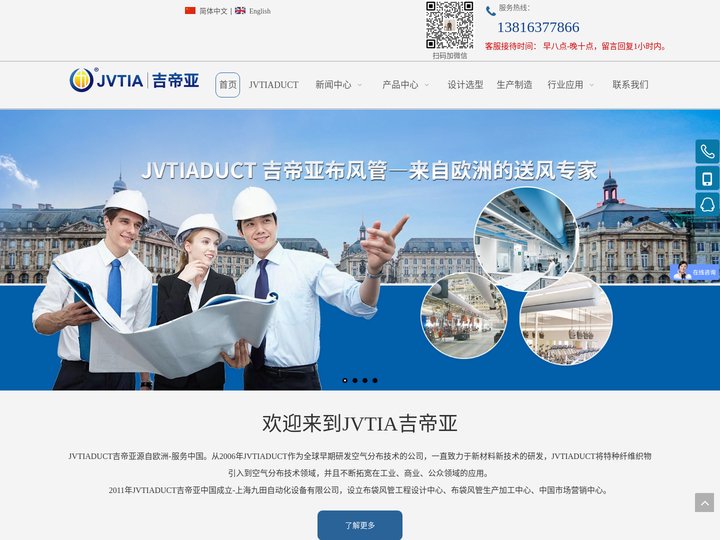Screen dimensions: 720x540
Task: Open QQ chat icon in right sidebar
Action: (x=707, y=205)
